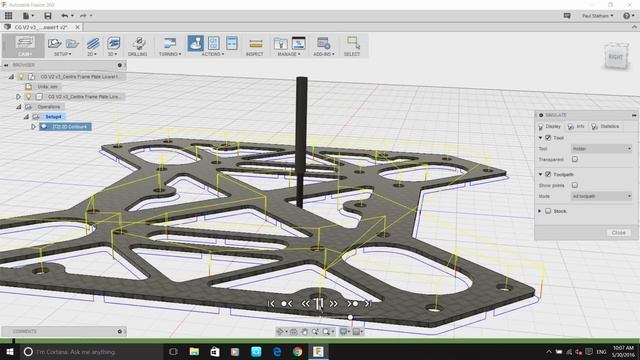Image resolution: width=640 pixels, height=360 pixels.
Task: Fast-forward the simulation
Action: [x=333, y=304]
